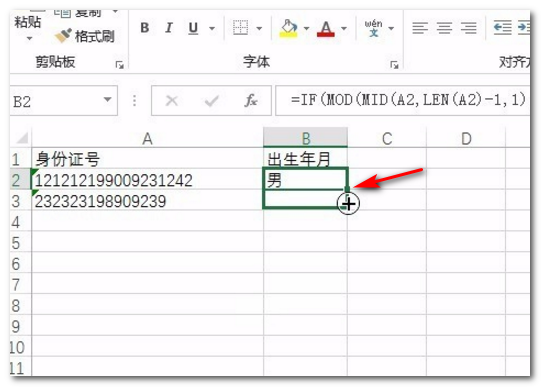Apply cell borders icon
541x387 pixels.
240,28
